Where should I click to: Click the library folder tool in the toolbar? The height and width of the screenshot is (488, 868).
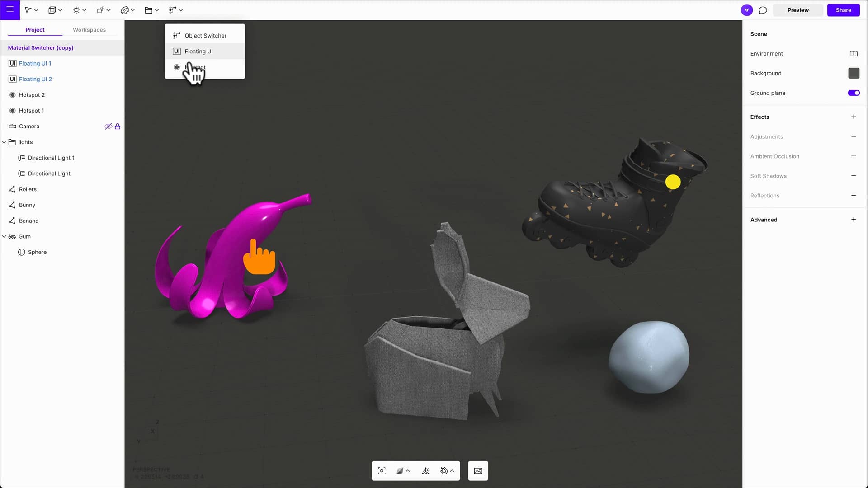pos(149,9)
